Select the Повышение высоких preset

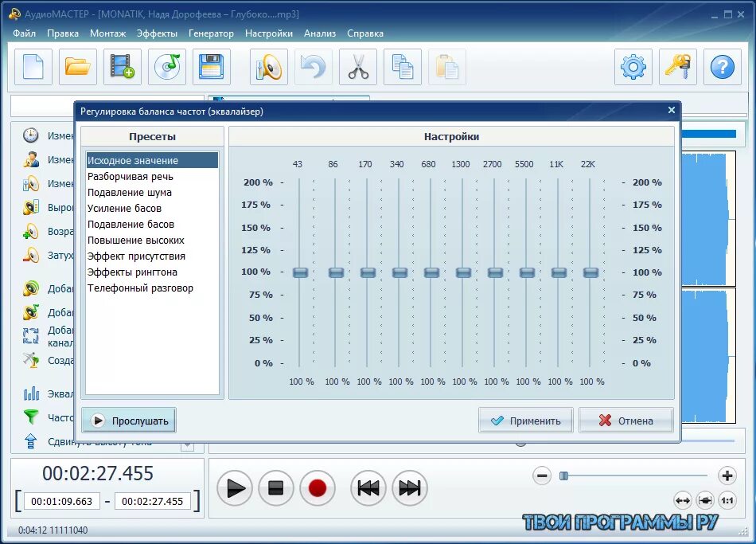coord(152,240)
